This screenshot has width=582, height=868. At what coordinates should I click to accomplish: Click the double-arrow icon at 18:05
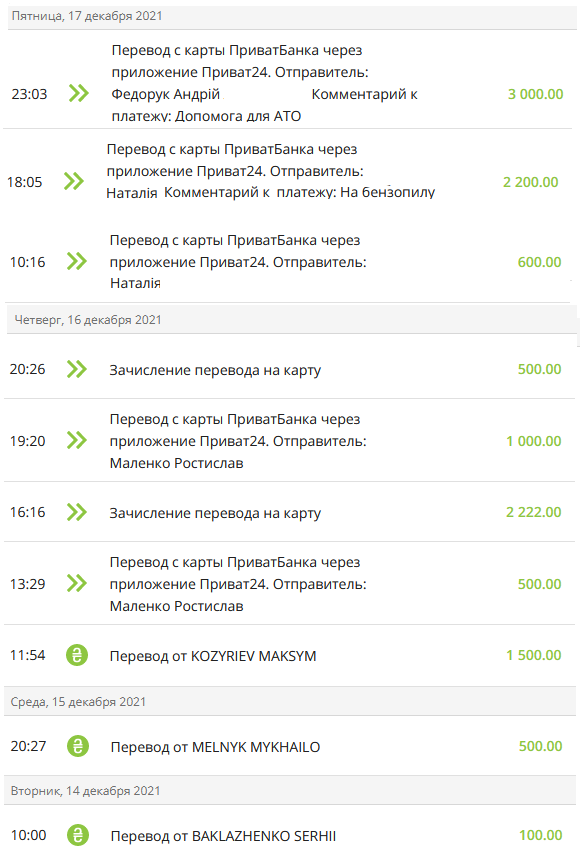pyautogui.click(x=74, y=181)
